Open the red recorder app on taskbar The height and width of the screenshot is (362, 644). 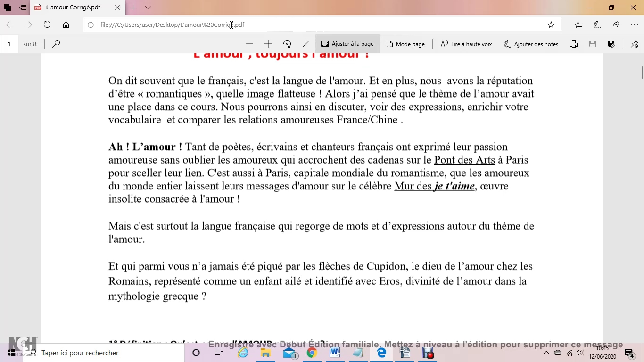[x=428, y=353]
